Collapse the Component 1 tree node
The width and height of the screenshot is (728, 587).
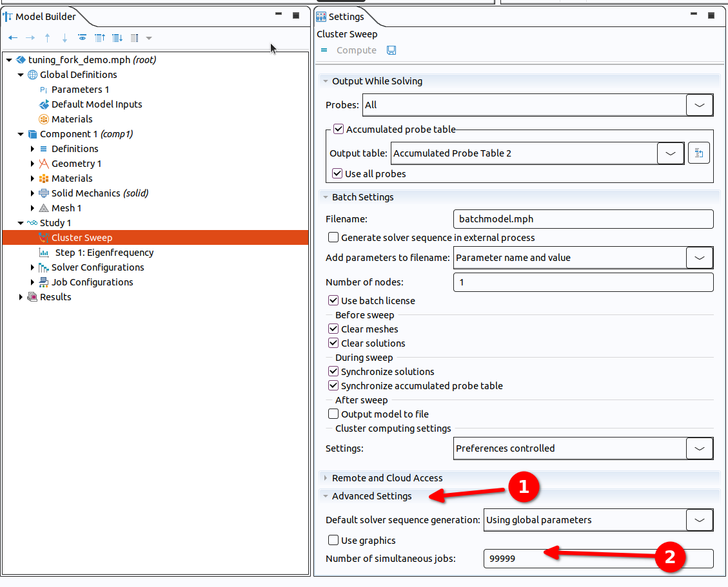pyautogui.click(x=21, y=134)
